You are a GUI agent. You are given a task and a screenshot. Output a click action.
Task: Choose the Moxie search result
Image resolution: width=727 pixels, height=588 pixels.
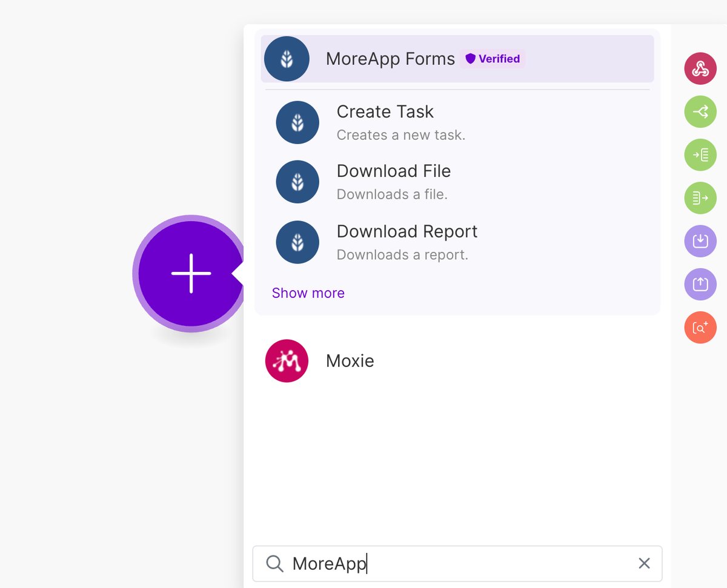[350, 360]
